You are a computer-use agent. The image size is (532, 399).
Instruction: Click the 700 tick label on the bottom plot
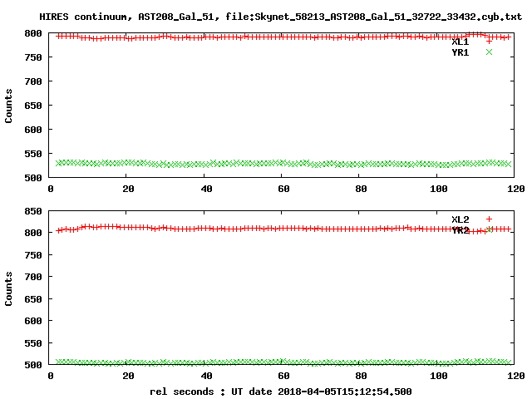click(x=33, y=277)
